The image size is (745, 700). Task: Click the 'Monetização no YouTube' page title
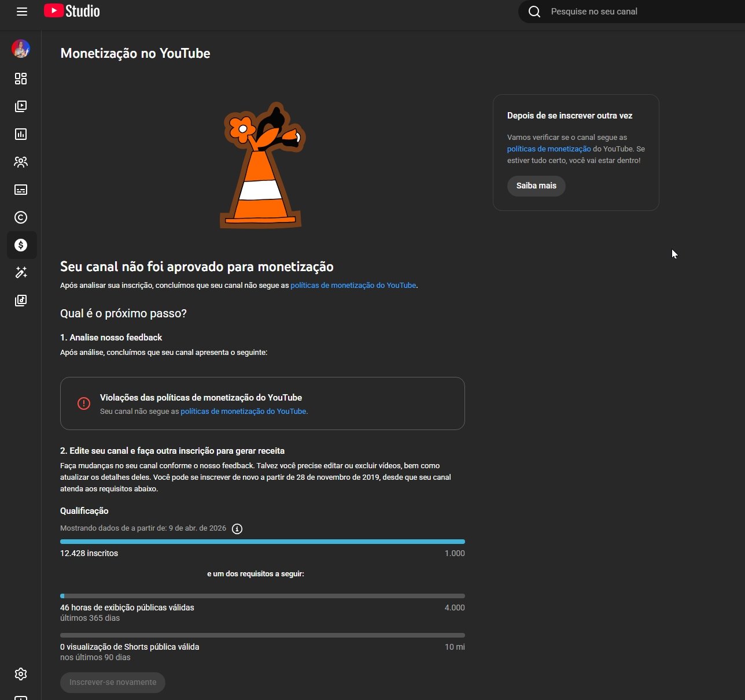tap(135, 53)
